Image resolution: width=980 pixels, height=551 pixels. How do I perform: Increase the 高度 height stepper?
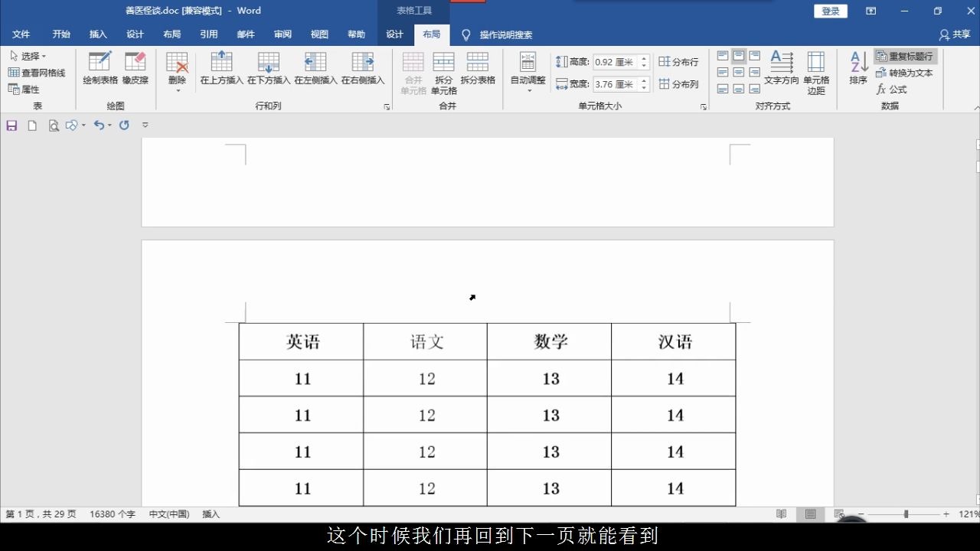coord(645,59)
